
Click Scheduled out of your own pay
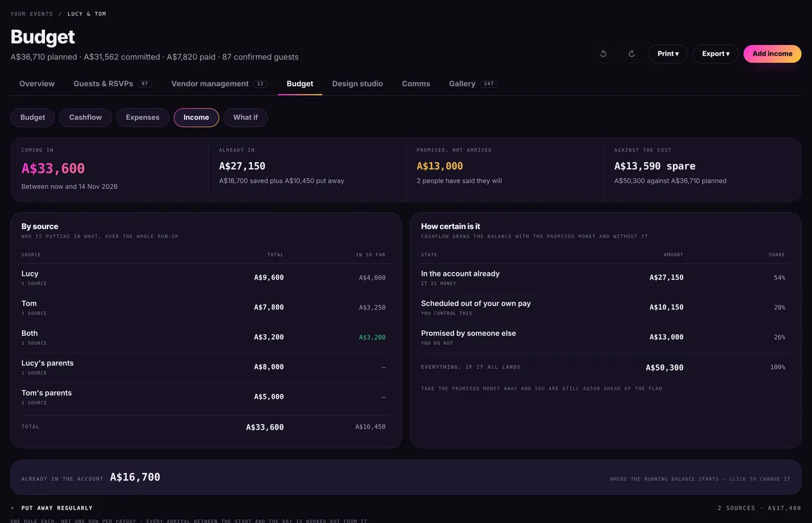pyautogui.click(x=476, y=304)
